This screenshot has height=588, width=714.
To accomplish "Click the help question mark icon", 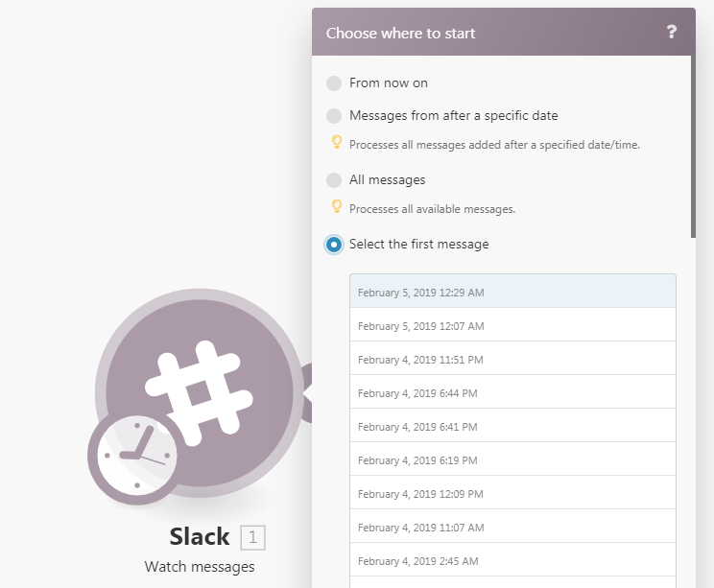I will click(671, 32).
